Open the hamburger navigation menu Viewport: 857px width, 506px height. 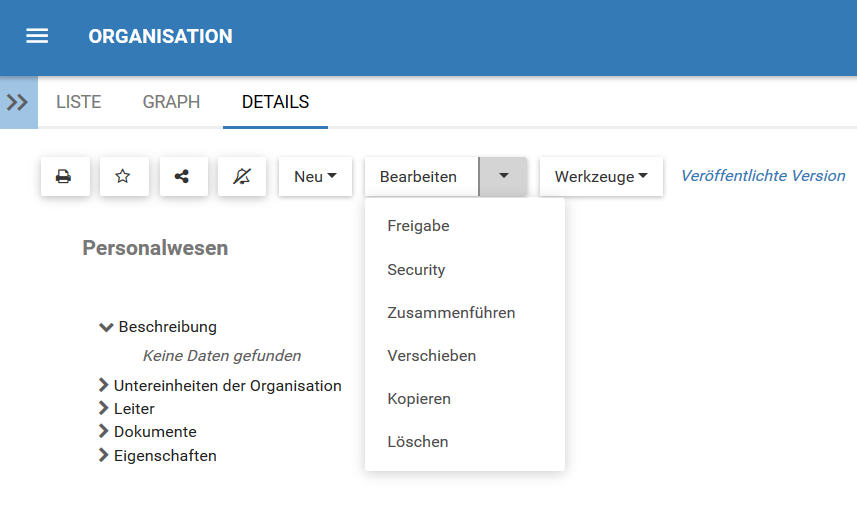coord(37,36)
